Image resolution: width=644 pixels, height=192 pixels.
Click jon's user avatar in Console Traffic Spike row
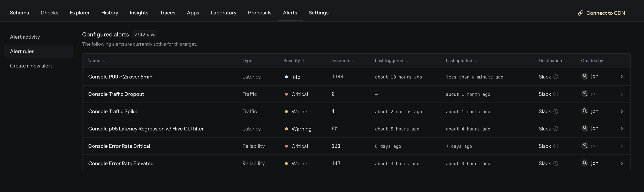tap(584, 111)
